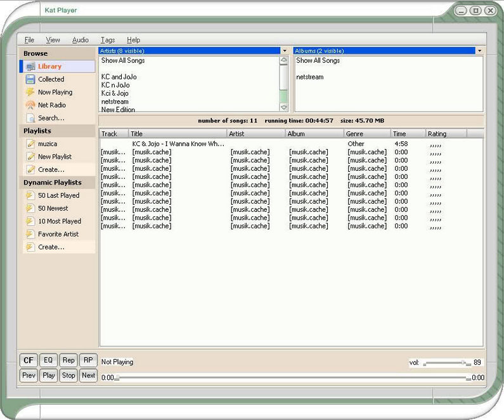Click the muzica playlist pencil icon
The width and height of the screenshot is (504, 420).
tap(30, 144)
